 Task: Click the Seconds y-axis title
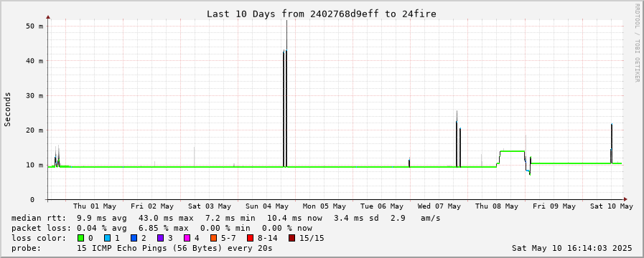(7, 109)
